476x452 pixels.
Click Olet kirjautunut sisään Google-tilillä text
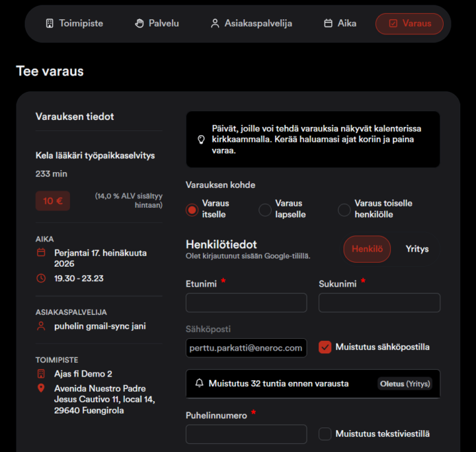tap(248, 256)
